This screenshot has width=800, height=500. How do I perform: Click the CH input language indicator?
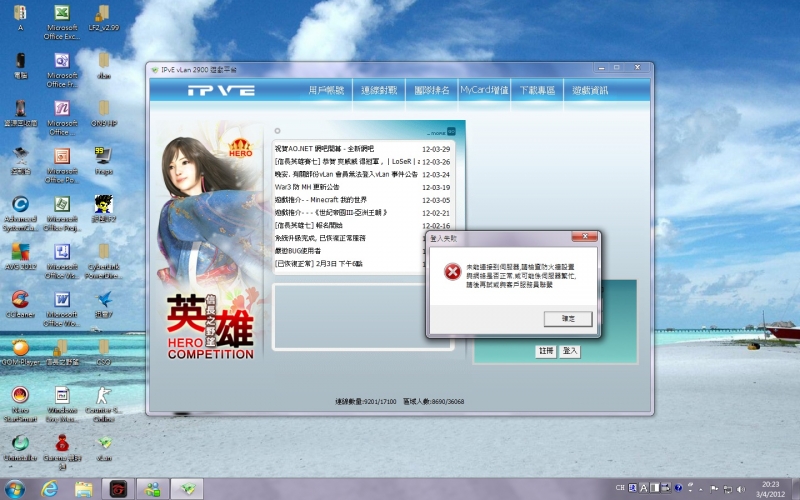click(x=620, y=488)
